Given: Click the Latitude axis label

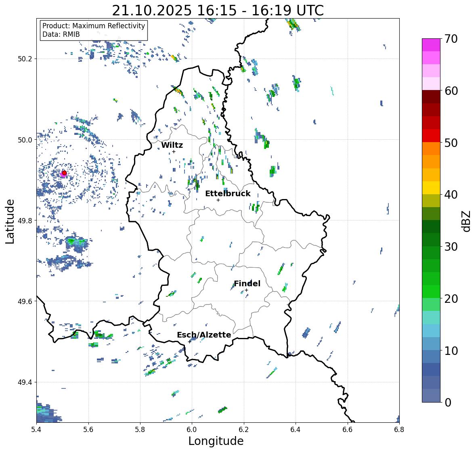Looking at the screenshot, I should (x=10, y=221).
